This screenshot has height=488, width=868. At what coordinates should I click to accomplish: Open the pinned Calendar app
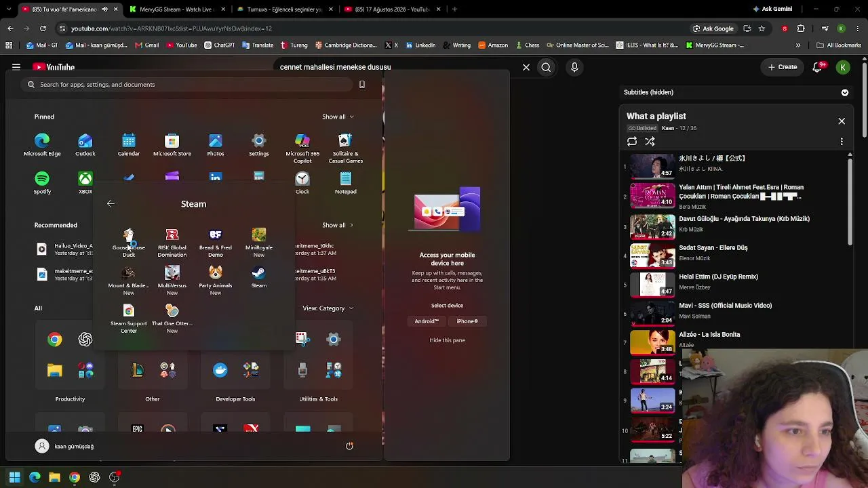tap(128, 145)
